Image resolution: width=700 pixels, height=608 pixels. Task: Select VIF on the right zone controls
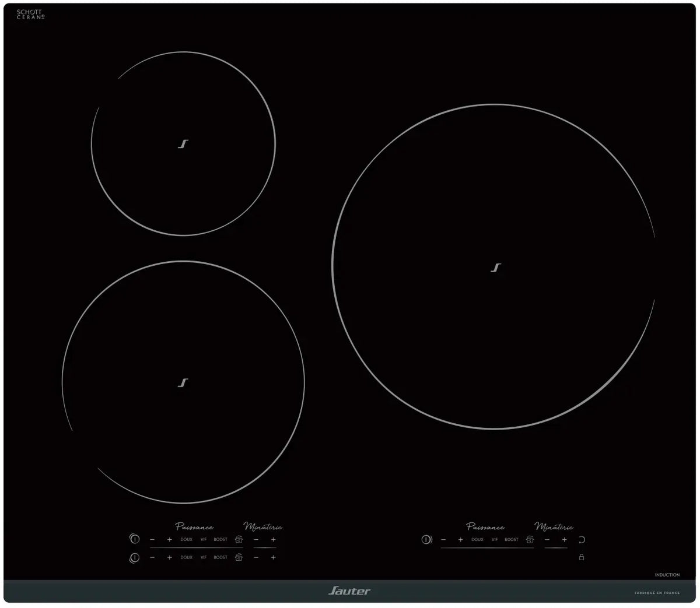point(495,540)
